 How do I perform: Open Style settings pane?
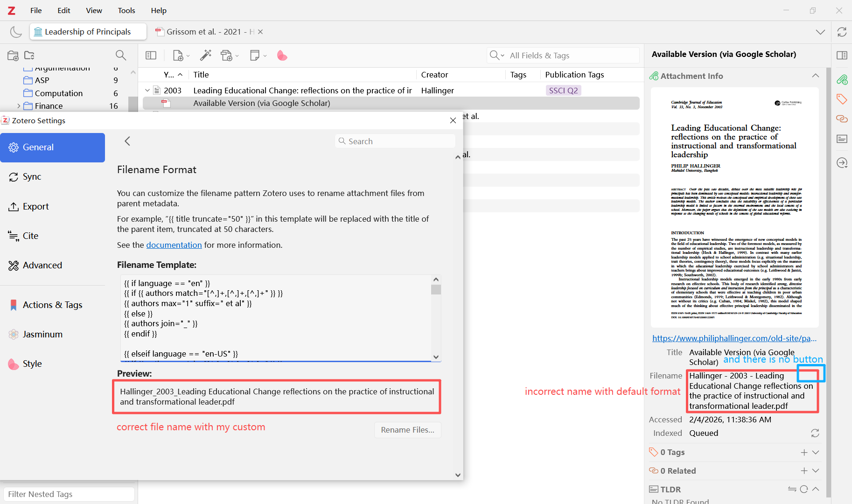coord(53,364)
